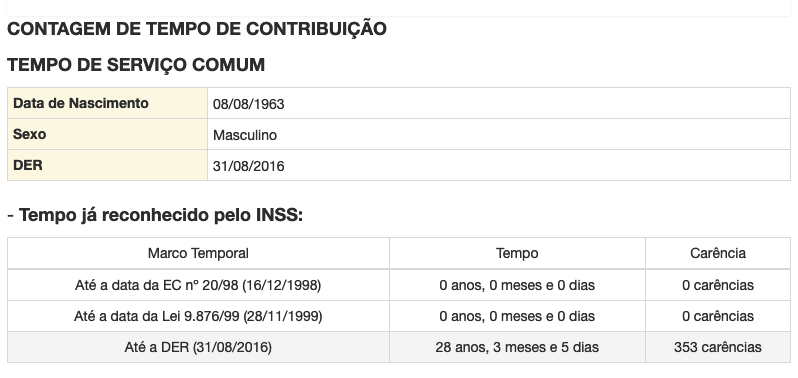Click the Tempo column header

517,253
